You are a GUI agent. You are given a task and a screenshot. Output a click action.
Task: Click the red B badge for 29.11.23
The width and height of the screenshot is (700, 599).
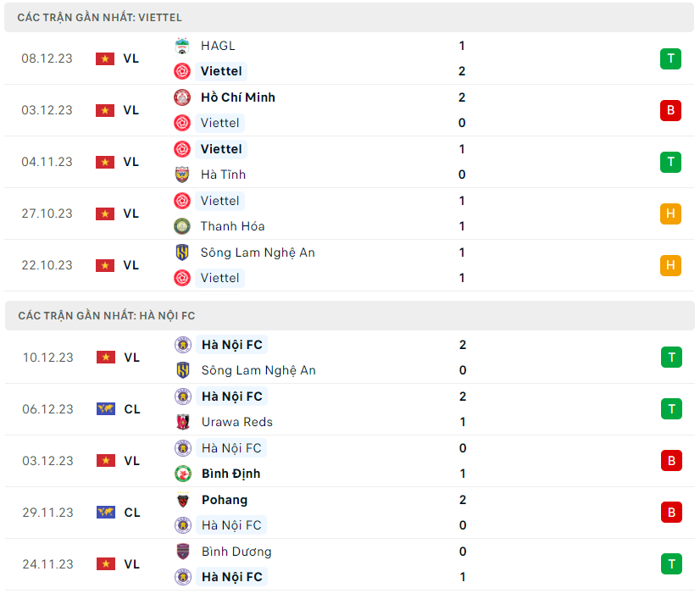671,513
